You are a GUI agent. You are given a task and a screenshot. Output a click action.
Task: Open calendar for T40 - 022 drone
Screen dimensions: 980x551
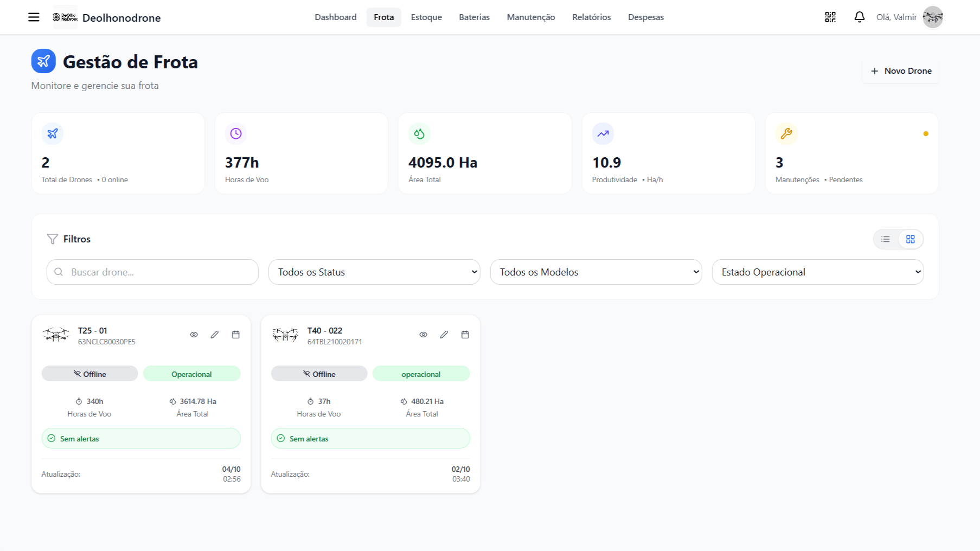click(x=465, y=335)
